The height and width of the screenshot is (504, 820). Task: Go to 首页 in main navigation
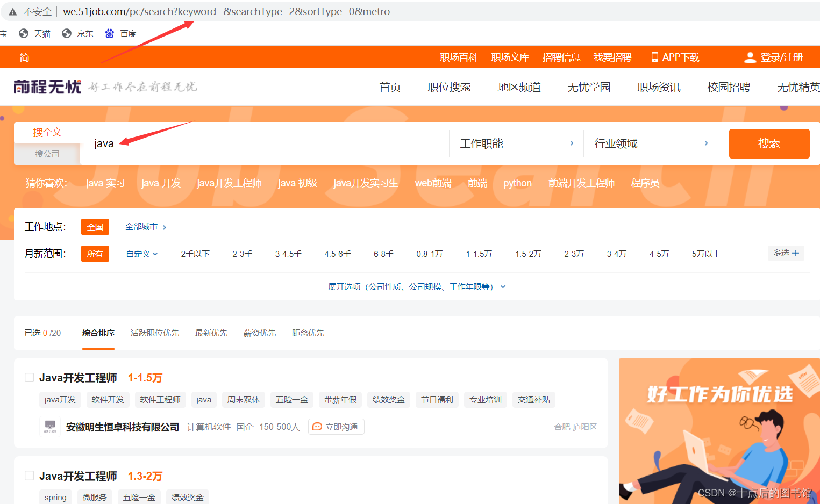click(390, 87)
